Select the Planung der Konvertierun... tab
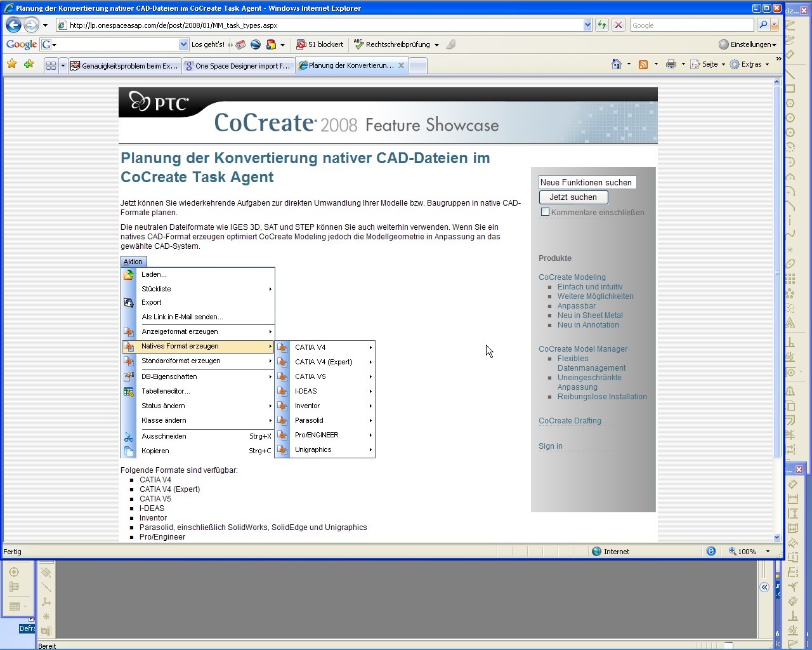This screenshot has height=650, width=812. (351, 65)
